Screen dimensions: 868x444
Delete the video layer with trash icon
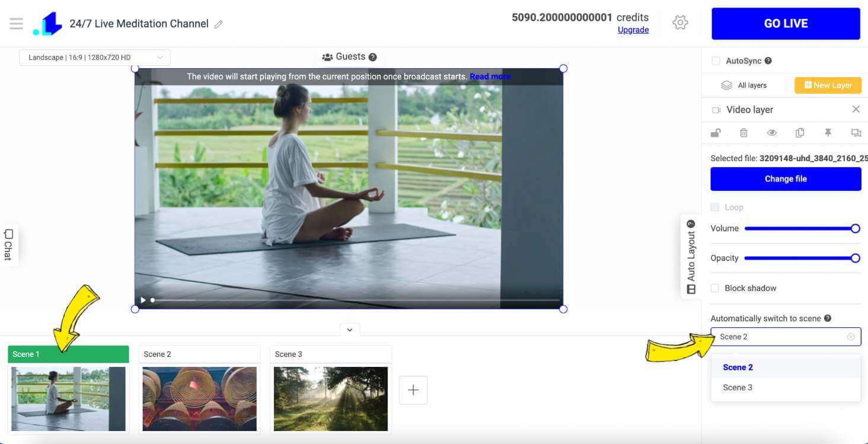pyautogui.click(x=743, y=133)
